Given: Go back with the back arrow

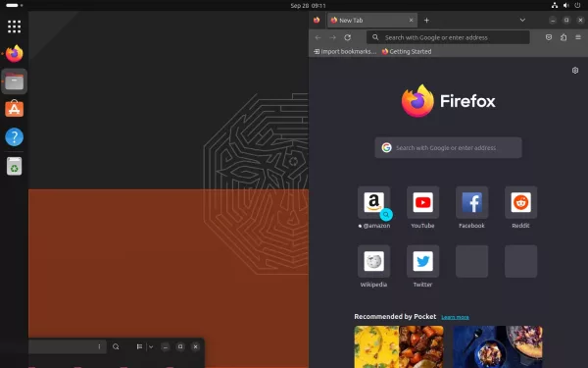Looking at the screenshot, I should (318, 37).
